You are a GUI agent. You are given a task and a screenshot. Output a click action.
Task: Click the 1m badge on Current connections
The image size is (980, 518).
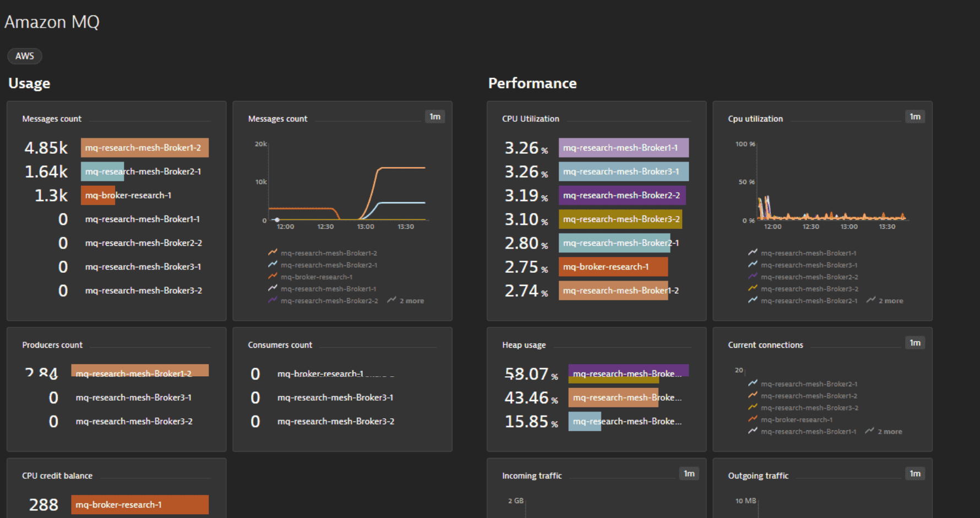coord(915,343)
